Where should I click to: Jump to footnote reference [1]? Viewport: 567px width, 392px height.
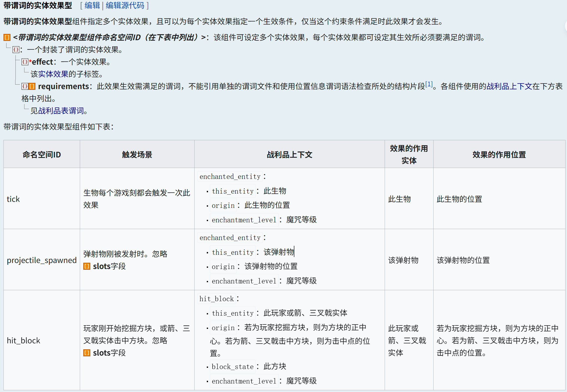429,84
